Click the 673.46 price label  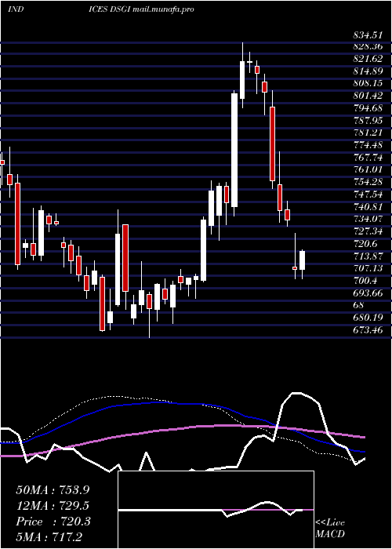368,330
